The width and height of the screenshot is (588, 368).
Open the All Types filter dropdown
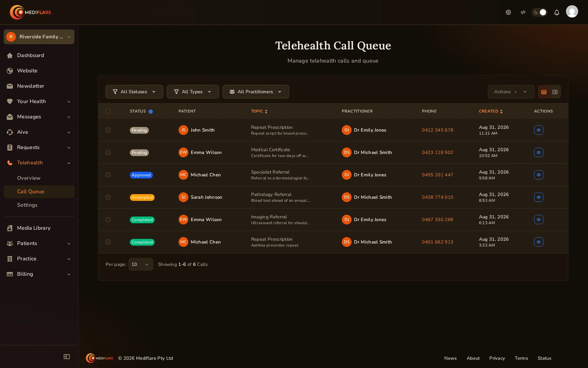tap(193, 92)
